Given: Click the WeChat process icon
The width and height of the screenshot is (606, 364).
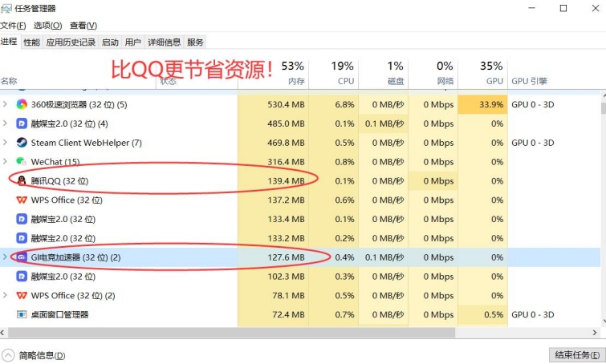Looking at the screenshot, I should [22, 161].
